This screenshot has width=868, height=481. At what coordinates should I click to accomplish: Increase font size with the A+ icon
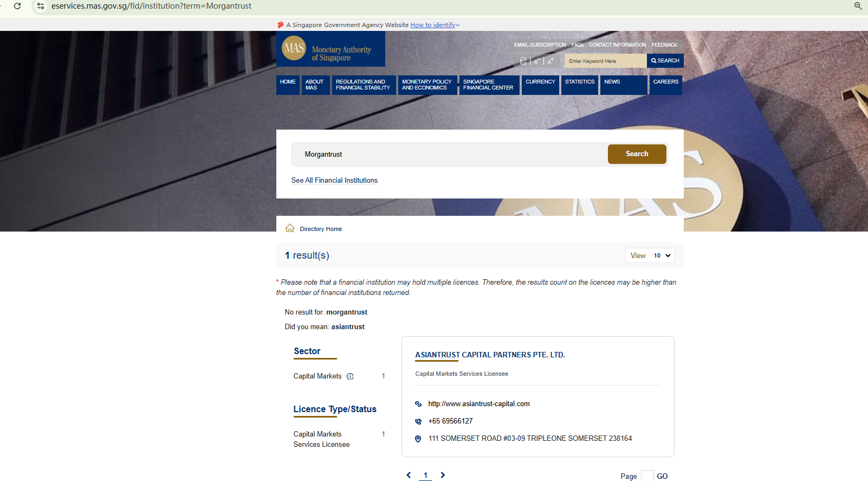tap(550, 61)
